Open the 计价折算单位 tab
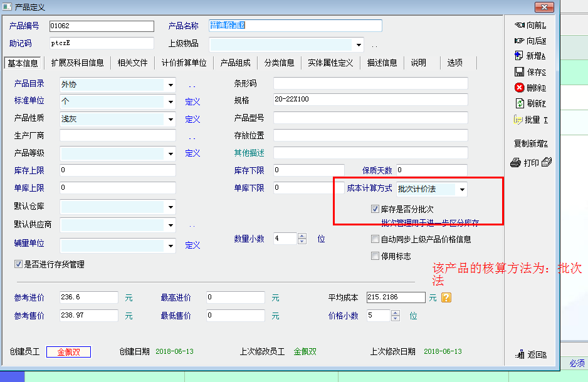Viewport: 588px width, 382px height. [x=184, y=63]
